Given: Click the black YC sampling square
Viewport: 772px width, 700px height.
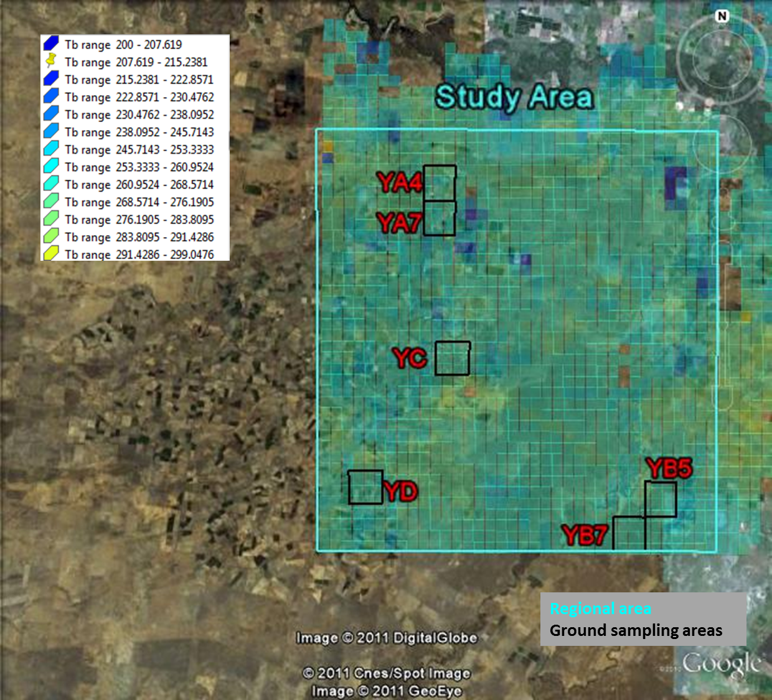Looking at the screenshot, I should click(x=452, y=358).
